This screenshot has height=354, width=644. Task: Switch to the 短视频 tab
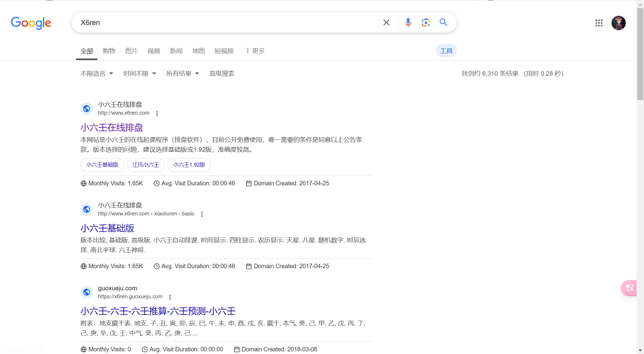click(x=224, y=51)
